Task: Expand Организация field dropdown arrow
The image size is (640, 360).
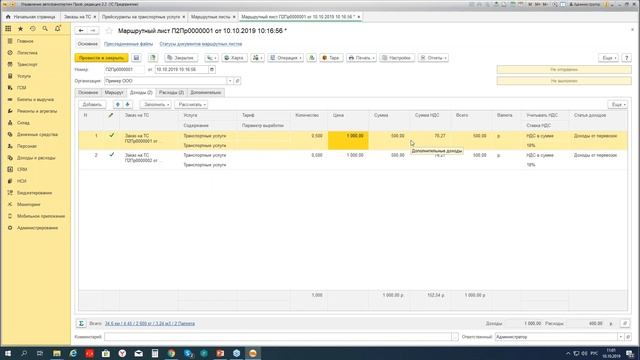Action: (230, 81)
